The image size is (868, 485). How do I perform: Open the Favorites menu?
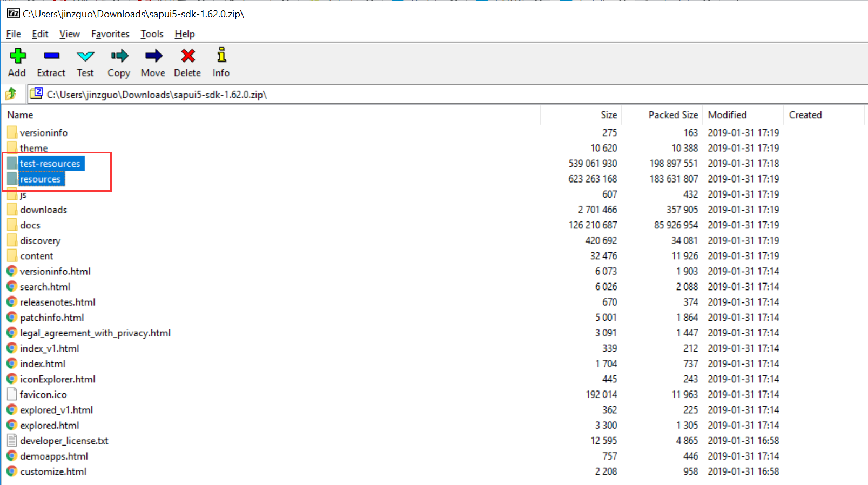110,34
